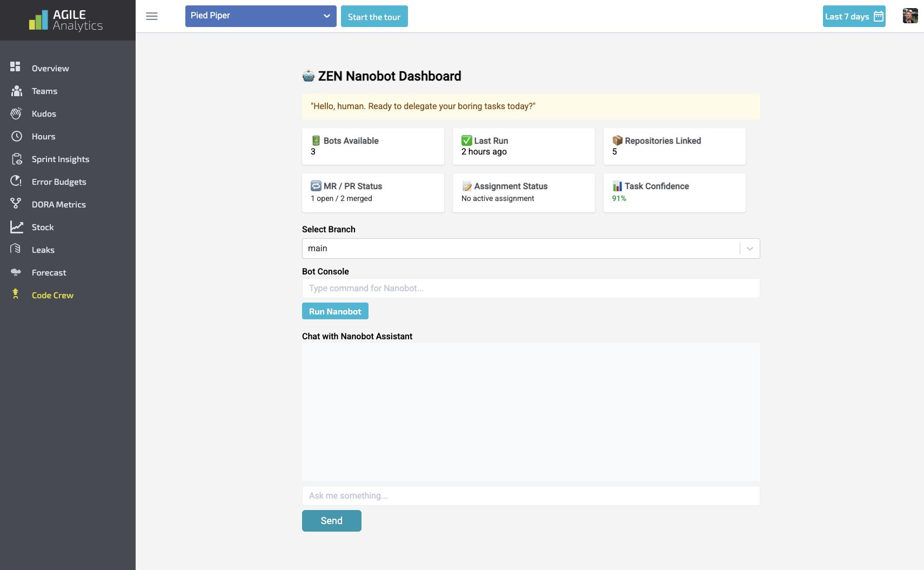The width and height of the screenshot is (924, 570).
Task: Focus the Bot Console command input
Action: coord(531,289)
